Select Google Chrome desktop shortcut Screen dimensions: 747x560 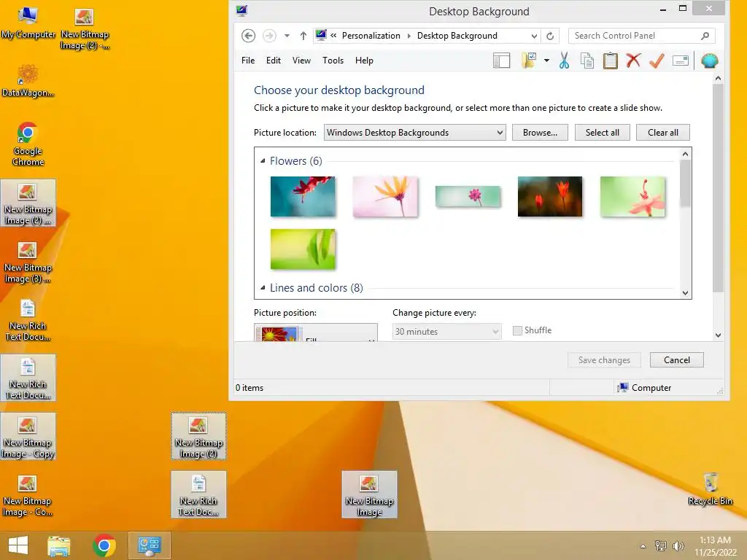28,144
